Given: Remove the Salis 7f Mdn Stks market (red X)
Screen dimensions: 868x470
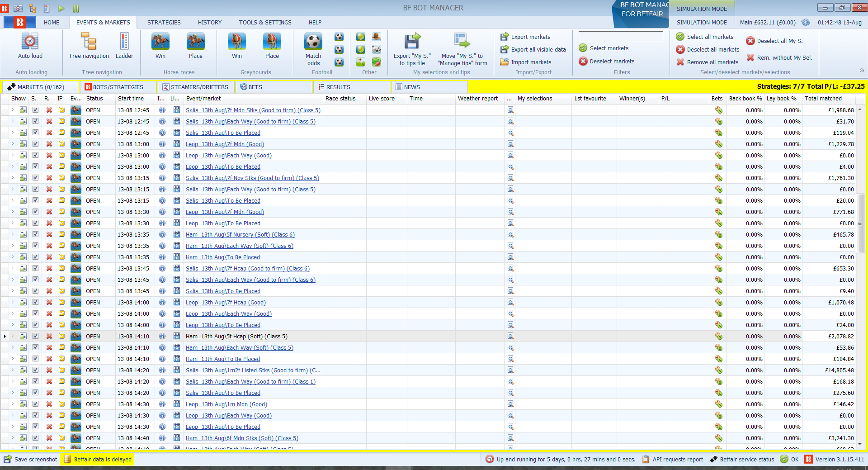Looking at the screenshot, I should tap(49, 110).
